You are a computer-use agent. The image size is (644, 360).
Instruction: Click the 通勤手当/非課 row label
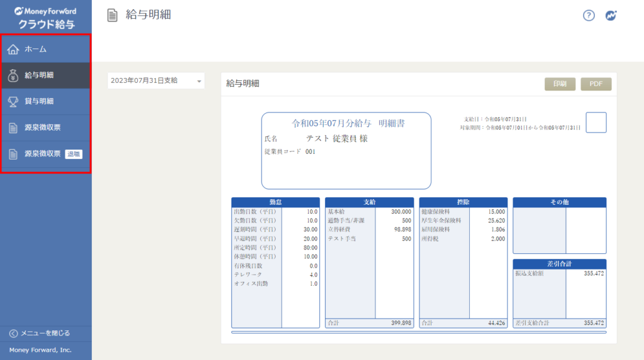tap(347, 221)
